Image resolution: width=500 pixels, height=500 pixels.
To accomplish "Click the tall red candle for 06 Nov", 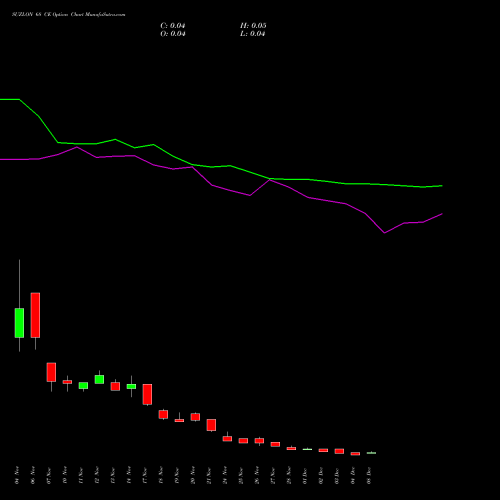I will pos(35,315).
